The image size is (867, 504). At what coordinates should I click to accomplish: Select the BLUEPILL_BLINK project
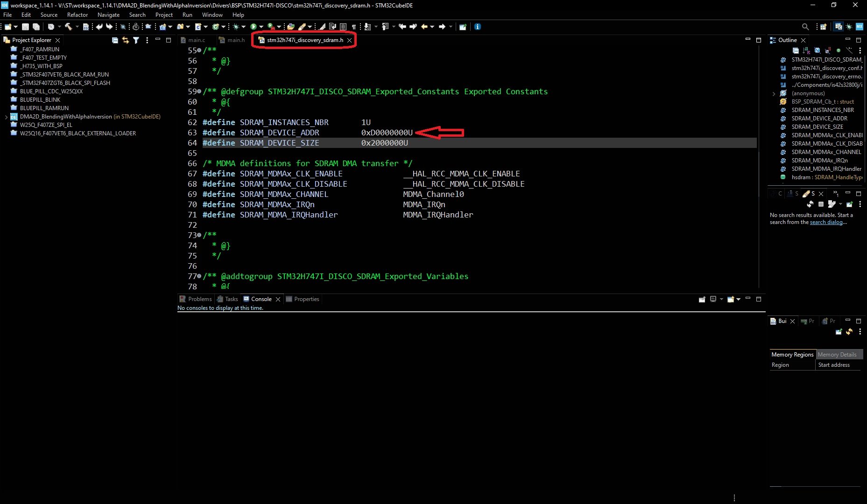pos(40,100)
